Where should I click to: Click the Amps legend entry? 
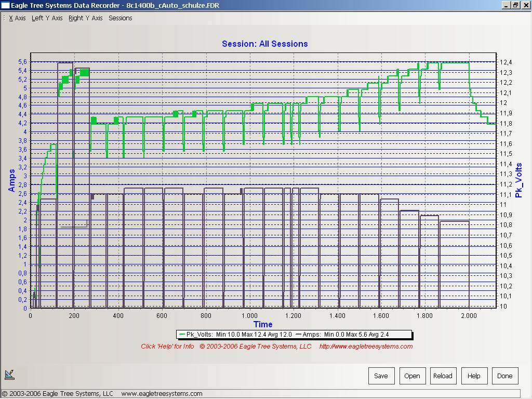point(342,335)
